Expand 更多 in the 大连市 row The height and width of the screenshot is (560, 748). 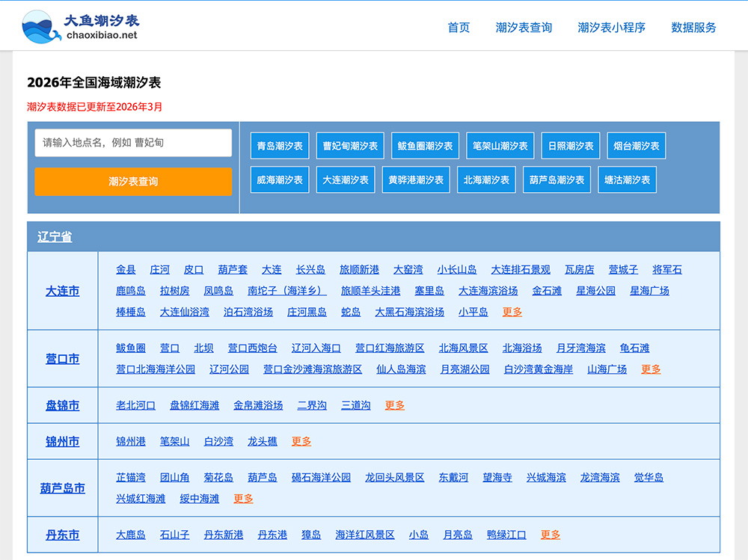(x=512, y=312)
